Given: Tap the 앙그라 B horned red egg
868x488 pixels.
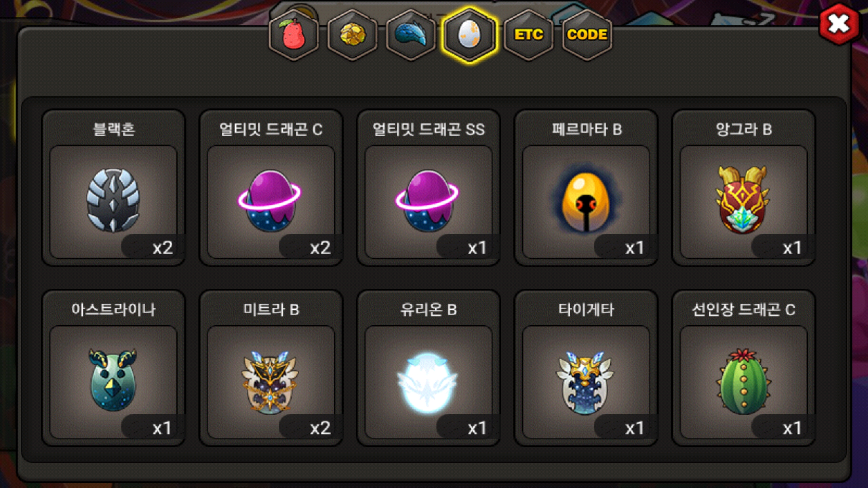Looking at the screenshot, I should [x=744, y=201].
